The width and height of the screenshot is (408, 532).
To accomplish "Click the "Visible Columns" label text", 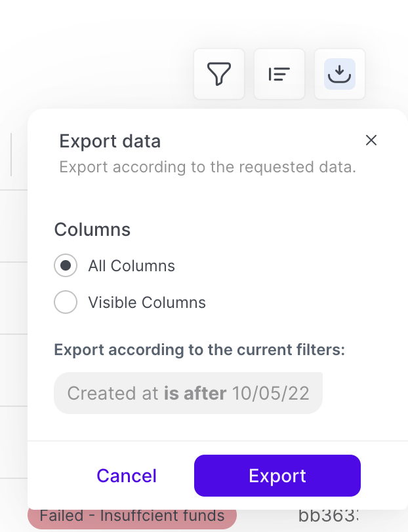I will pos(147,303).
